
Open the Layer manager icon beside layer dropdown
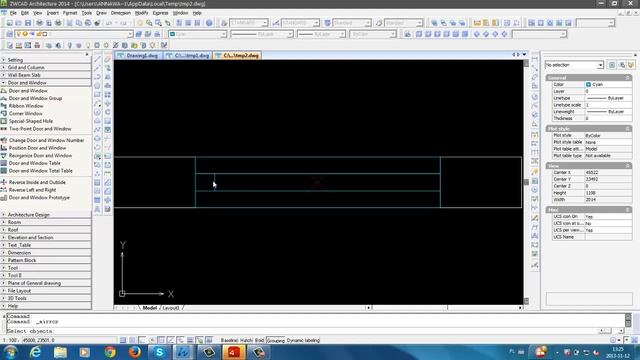pyautogui.click(x=9, y=34)
